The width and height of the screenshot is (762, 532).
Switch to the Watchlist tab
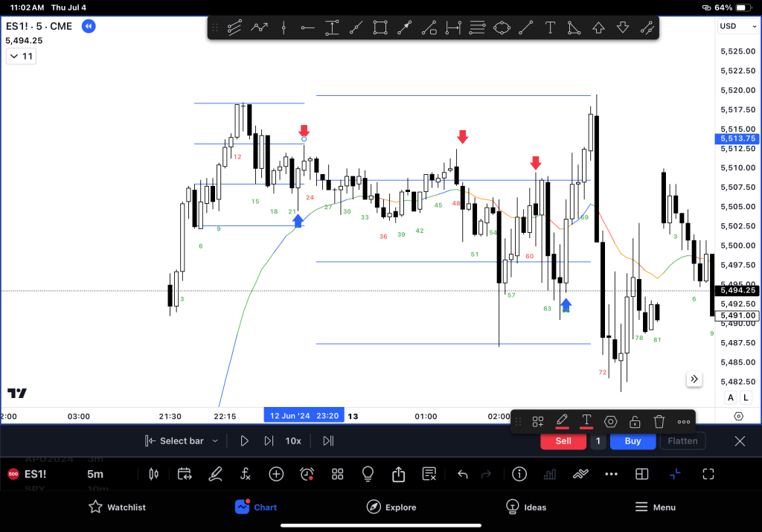click(x=117, y=507)
